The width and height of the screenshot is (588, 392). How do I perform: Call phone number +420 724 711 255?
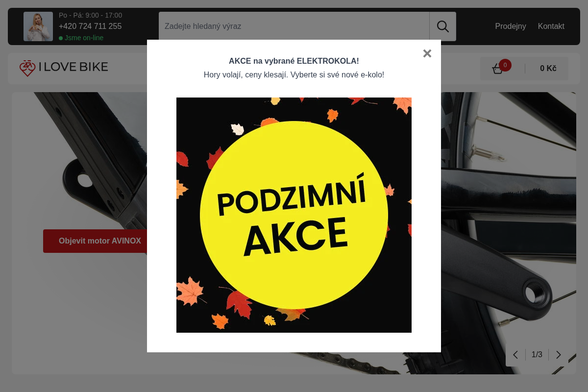pos(90,26)
